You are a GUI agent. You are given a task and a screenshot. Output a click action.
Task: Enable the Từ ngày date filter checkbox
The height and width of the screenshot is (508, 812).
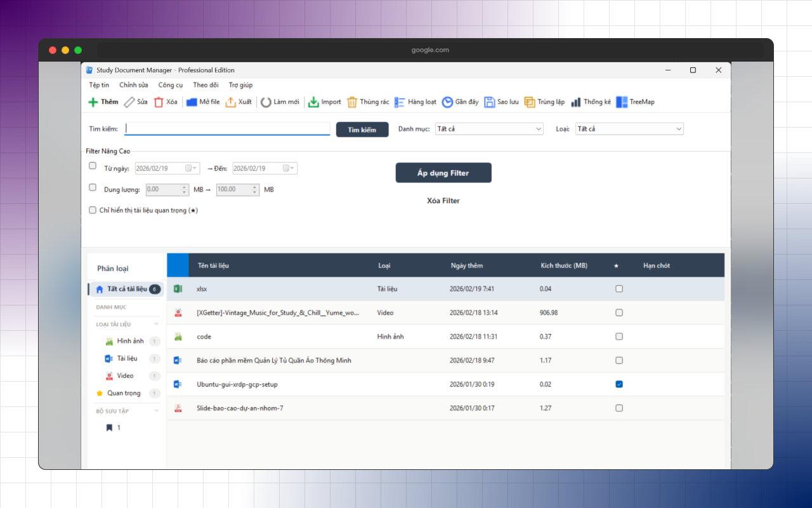tap(93, 166)
